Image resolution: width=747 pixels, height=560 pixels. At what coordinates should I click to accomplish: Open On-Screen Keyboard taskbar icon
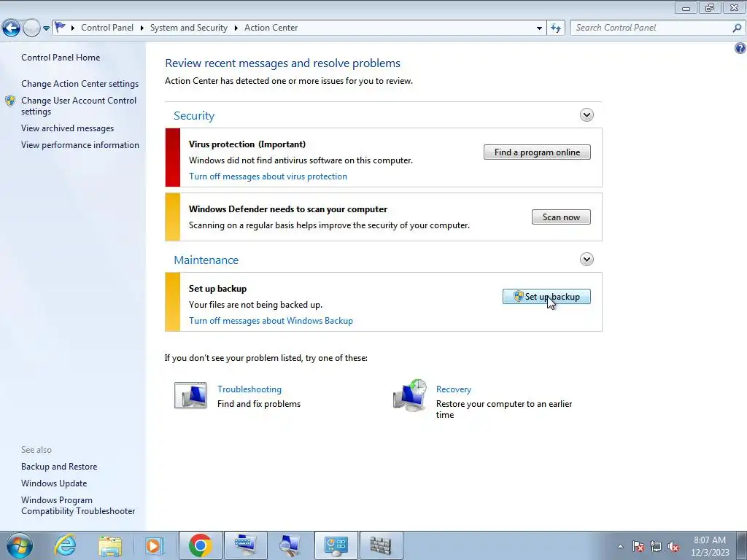[245, 545]
